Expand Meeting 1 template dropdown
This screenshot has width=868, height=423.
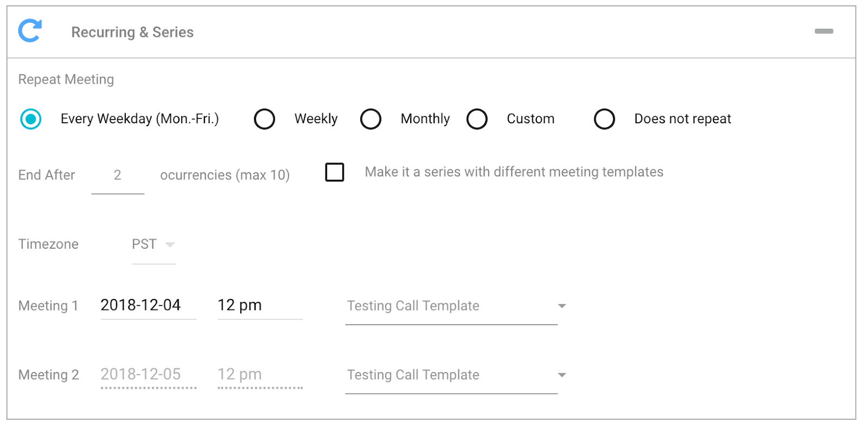pos(561,306)
